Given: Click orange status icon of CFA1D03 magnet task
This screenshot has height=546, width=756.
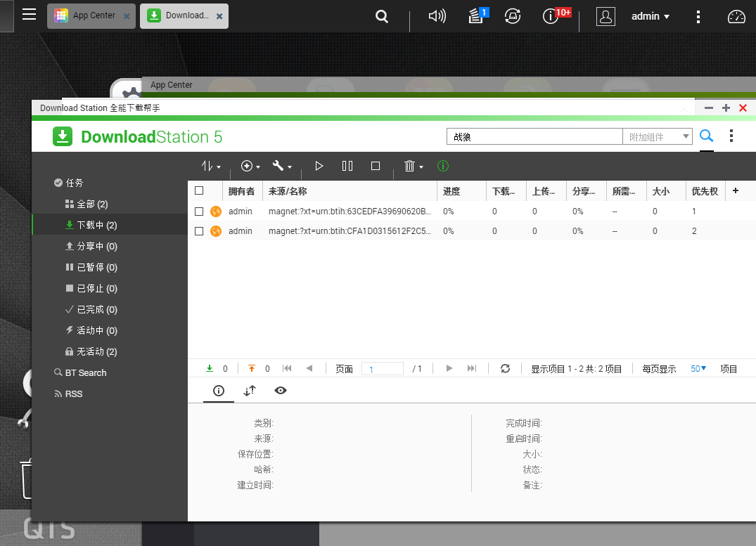Looking at the screenshot, I should [216, 231].
